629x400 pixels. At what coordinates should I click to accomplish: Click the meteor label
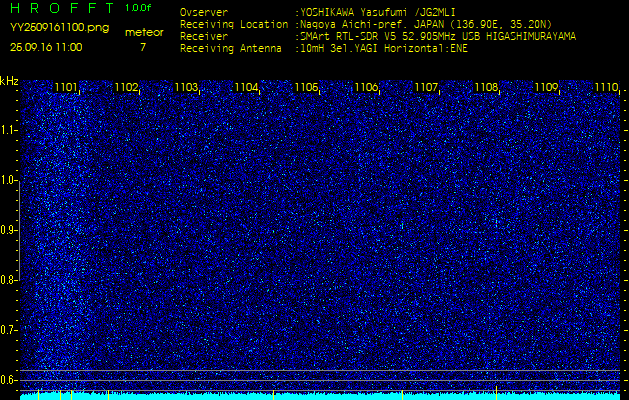point(143,32)
